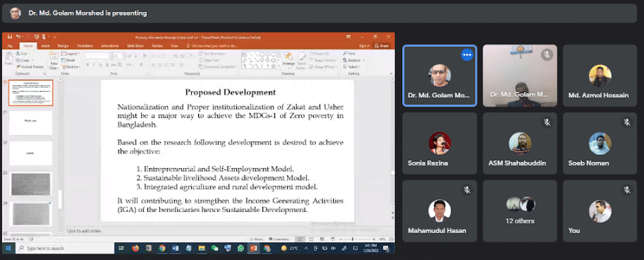Click the Share button in PowerPoint
The height and width of the screenshot is (260, 644).
[x=382, y=46]
